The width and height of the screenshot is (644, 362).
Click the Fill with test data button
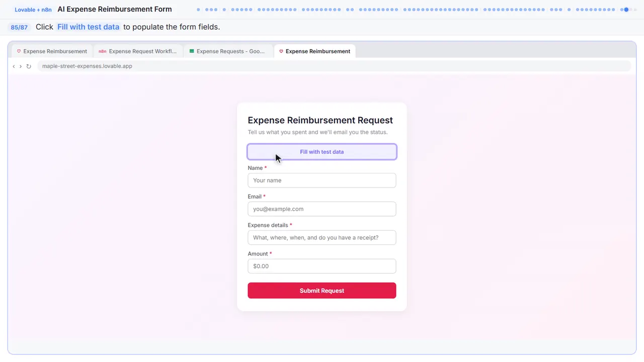click(322, 152)
